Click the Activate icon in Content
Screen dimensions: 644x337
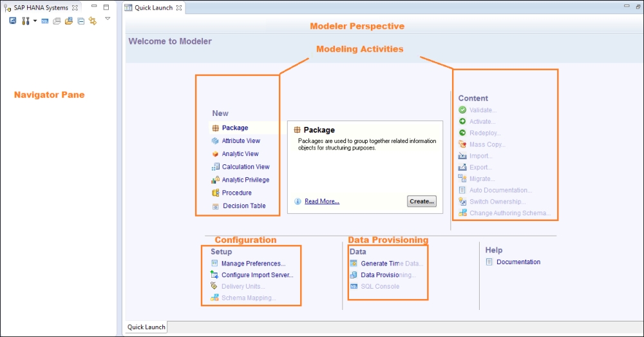pos(462,121)
